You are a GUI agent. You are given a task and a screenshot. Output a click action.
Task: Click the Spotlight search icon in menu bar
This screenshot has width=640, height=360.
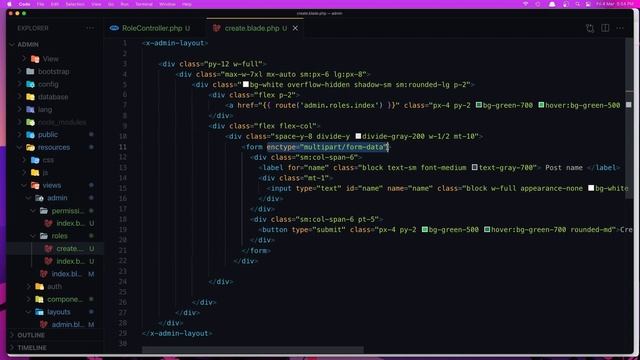point(577,4)
